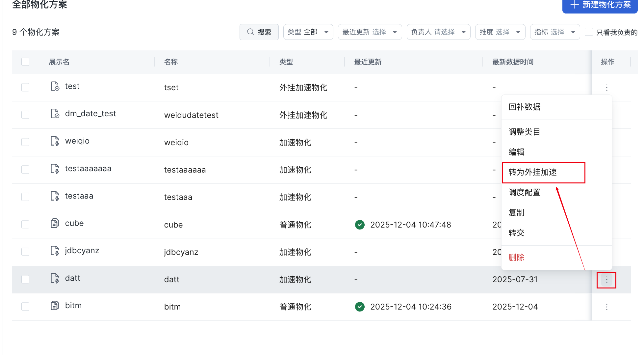Open more actions for the test row
644x355 pixels.
[x=607, y=88]
